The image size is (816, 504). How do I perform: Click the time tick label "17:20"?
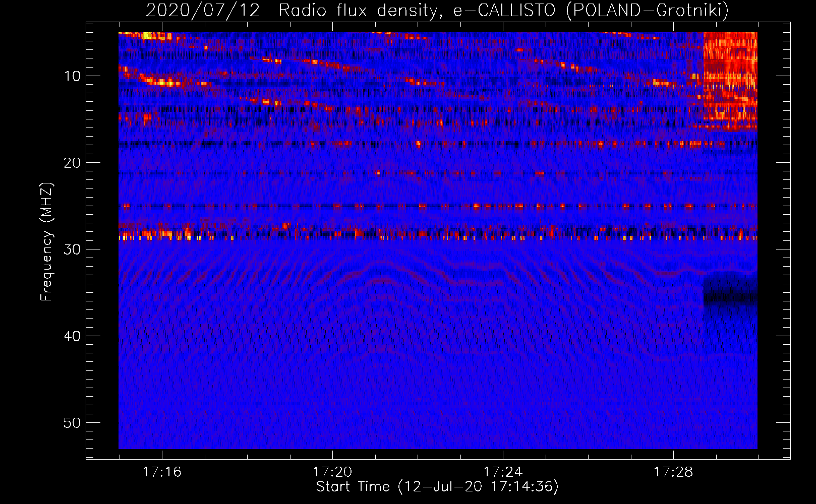pos(332,472)
